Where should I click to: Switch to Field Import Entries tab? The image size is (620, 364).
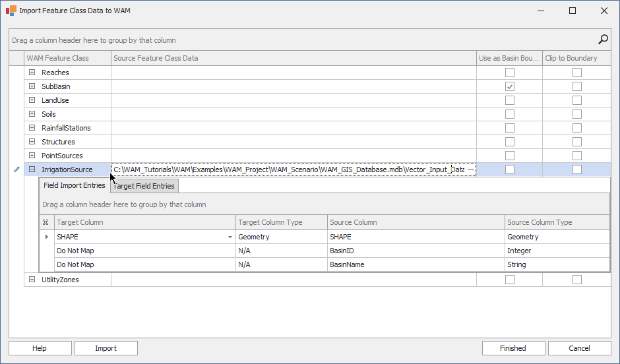pos(75,185)
